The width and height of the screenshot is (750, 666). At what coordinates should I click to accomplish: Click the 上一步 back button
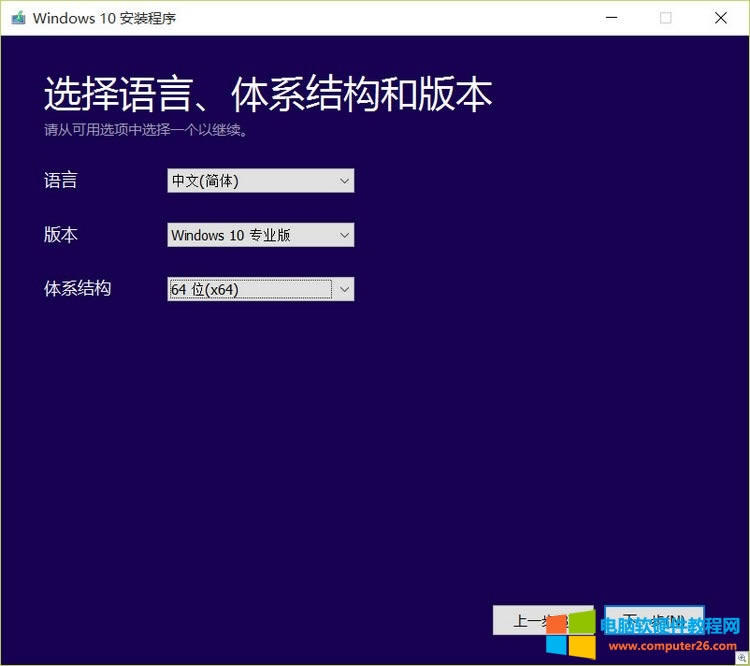point(543,621)
